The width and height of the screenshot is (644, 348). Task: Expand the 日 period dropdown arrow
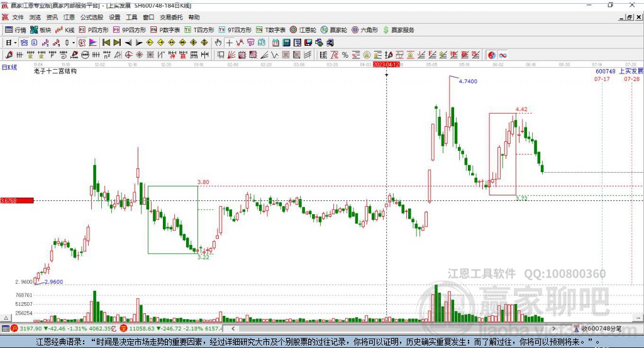coord(15,43)
